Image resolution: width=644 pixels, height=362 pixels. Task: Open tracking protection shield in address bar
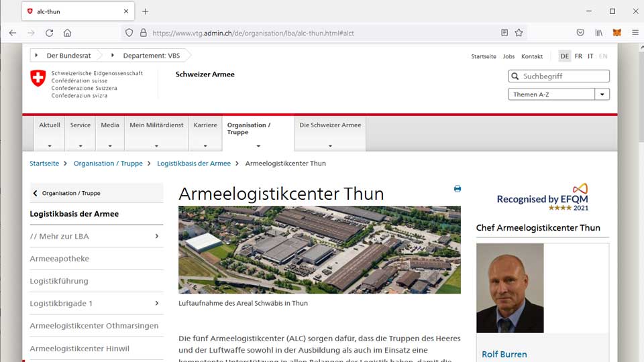pos(129,33)
